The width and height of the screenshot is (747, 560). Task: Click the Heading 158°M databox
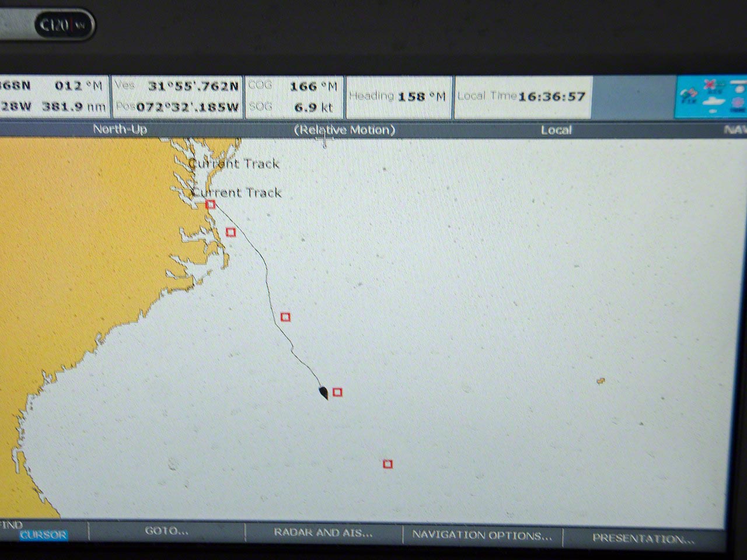tap(398, 96)
